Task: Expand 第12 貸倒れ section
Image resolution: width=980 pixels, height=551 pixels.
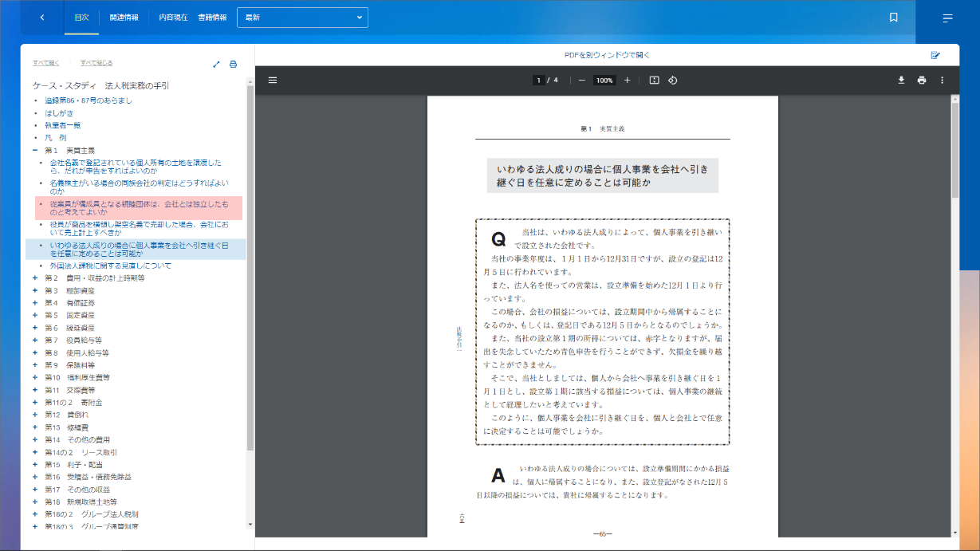Action: 35,415
